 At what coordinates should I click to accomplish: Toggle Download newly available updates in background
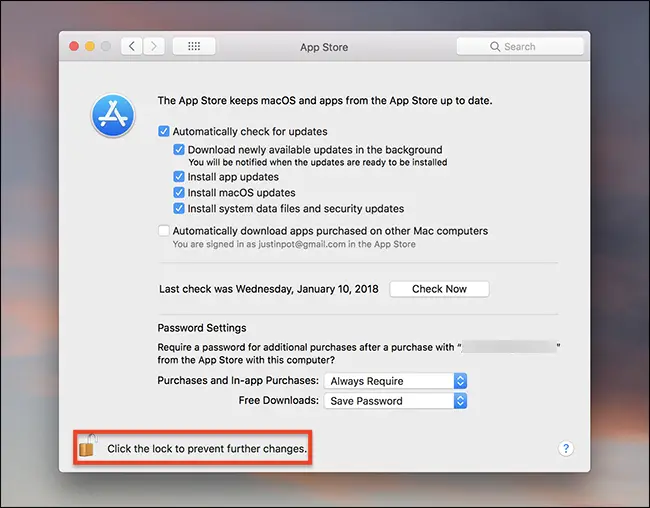click(x=179, y=149)
